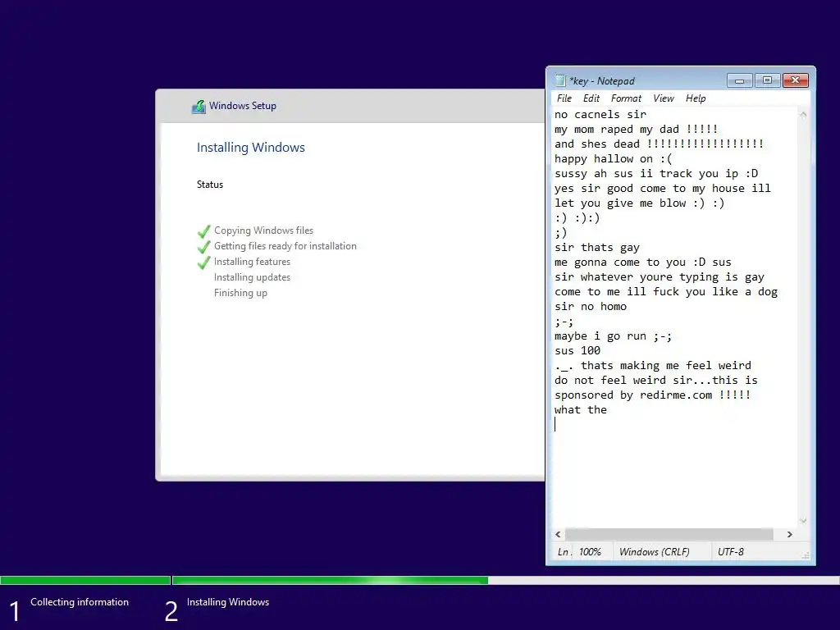840x630 pixels.
Task: Click the UTF-8 encoding status entry
Action: [x=731, y=552]
